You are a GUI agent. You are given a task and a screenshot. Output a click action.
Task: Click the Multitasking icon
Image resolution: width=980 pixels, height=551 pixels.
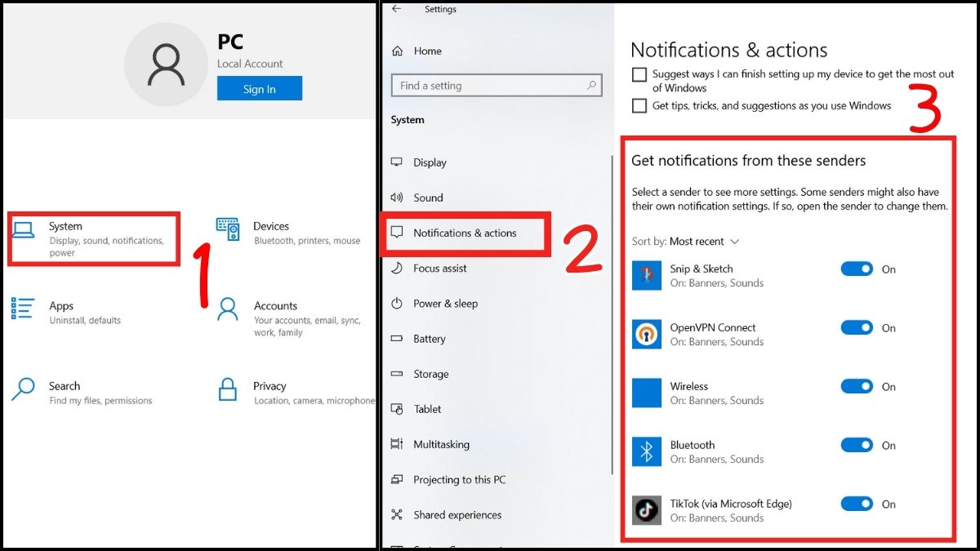click(x=397, y=444)
